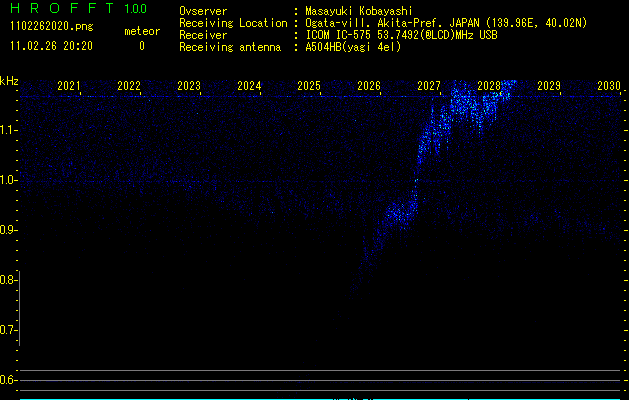Click the meteor count value 0

(142, 46)
